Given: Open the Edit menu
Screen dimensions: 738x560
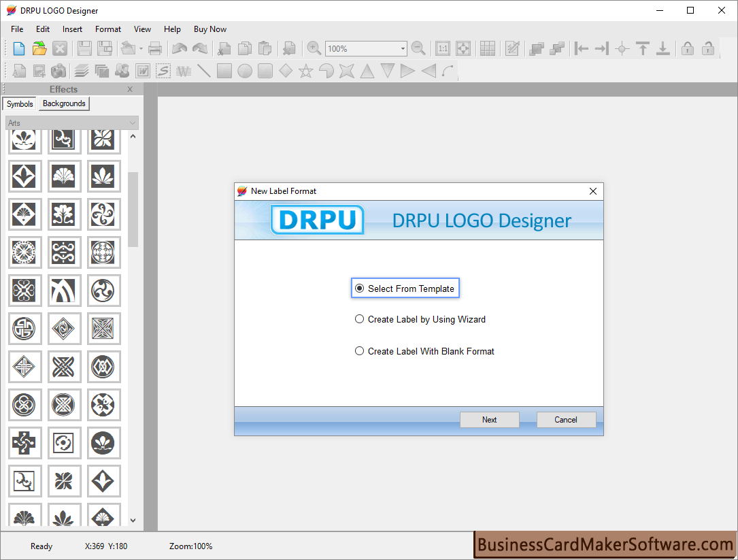Looking at the screenshot, I should tap(43, 29).
